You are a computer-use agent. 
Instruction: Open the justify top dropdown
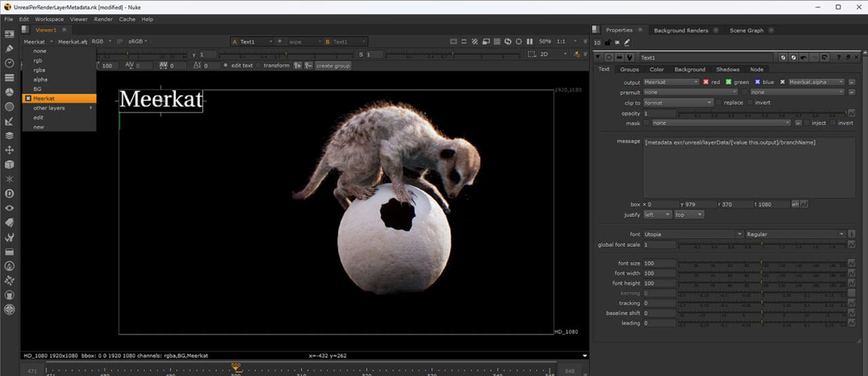(690, 215)
